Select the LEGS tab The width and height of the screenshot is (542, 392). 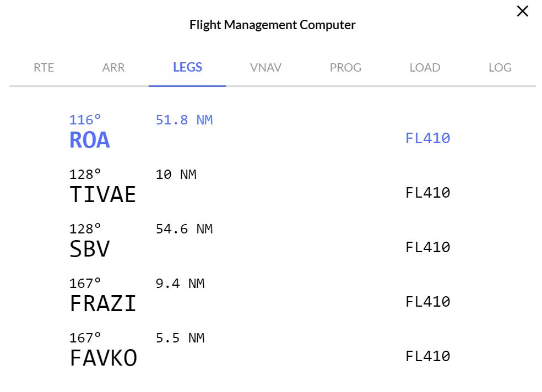click(187, 68)
